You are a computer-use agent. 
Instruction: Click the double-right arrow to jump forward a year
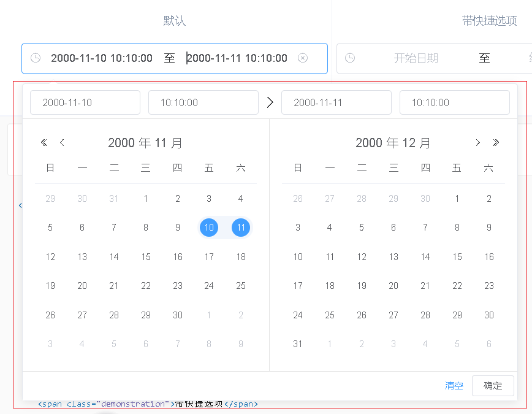[x=496, y=142]
